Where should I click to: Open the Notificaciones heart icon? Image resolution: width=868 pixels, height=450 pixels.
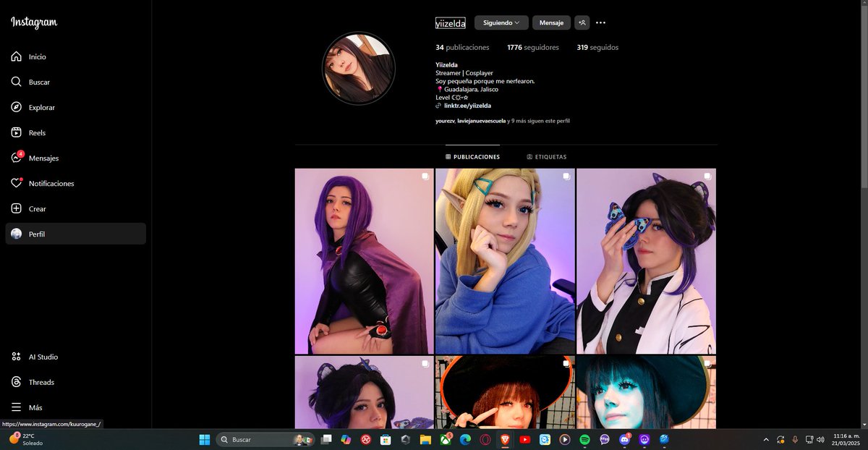16,183
